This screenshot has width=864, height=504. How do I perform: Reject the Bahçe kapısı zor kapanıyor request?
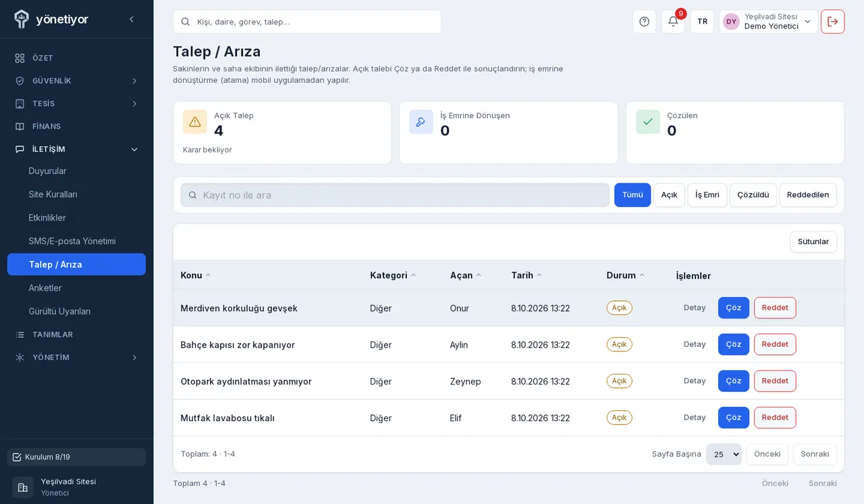(775, 344)
